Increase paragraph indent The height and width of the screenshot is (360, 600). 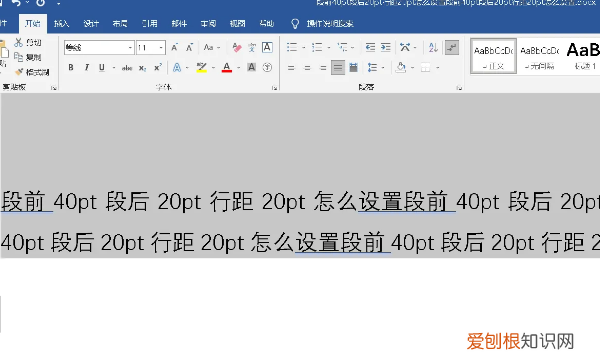(x=386, y=47)
